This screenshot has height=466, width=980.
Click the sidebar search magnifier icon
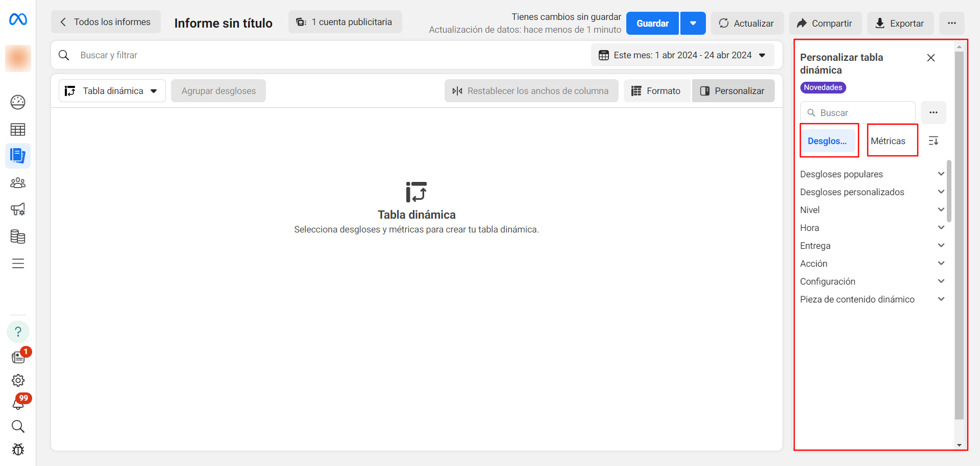18,427
